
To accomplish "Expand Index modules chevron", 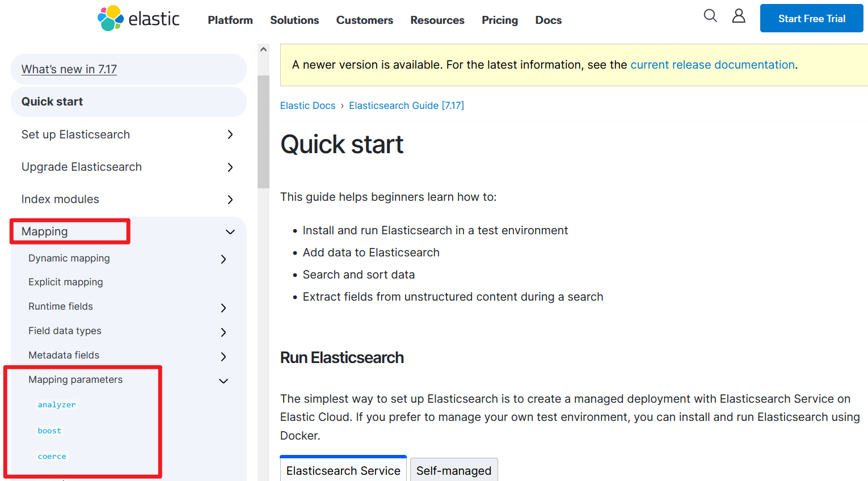I will coord(230,199).
